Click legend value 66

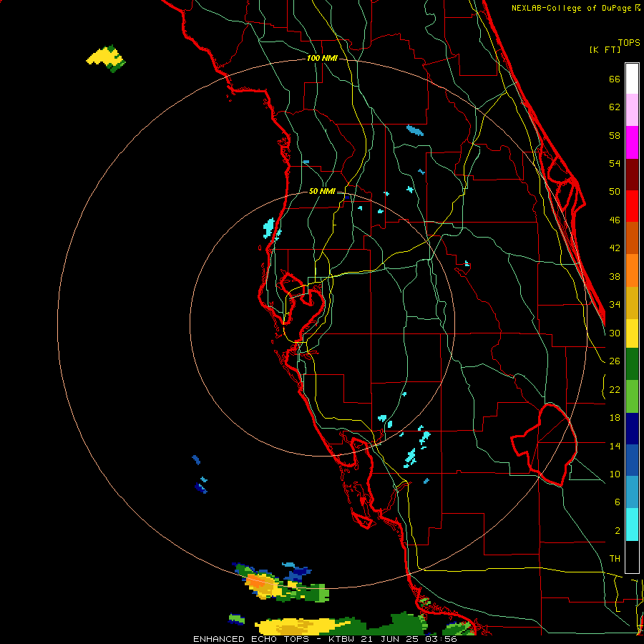(x=615, y=79)
